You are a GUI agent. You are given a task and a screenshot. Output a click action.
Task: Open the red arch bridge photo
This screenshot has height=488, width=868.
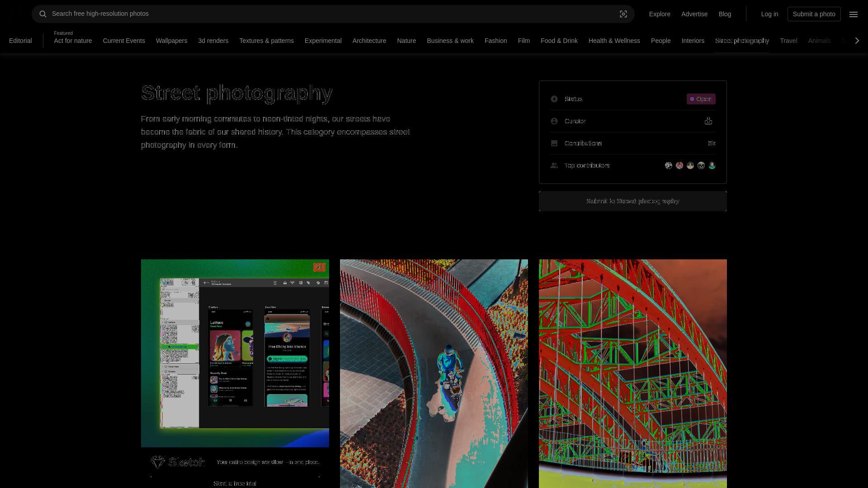633,374
